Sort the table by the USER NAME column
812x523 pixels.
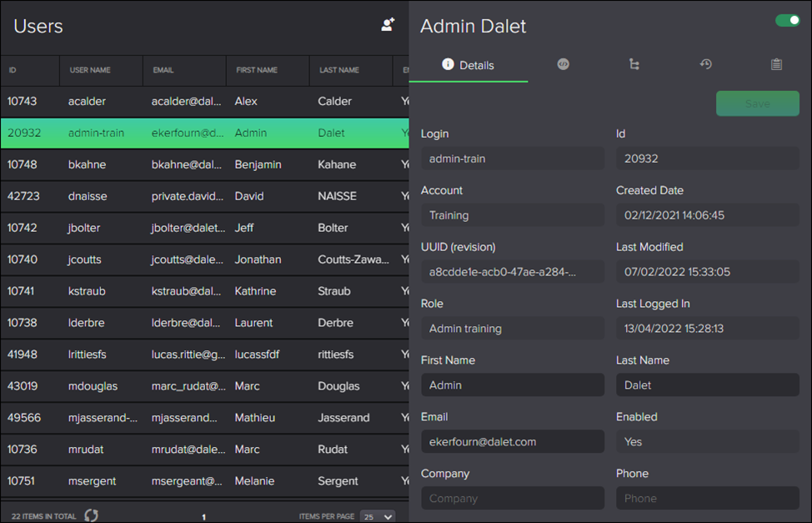92,71
